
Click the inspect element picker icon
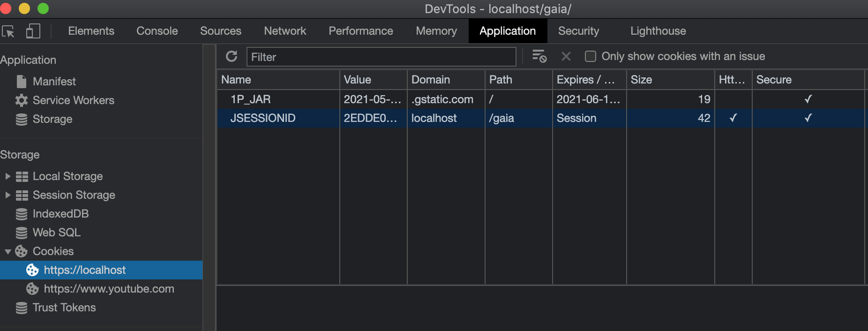(8, 31)
